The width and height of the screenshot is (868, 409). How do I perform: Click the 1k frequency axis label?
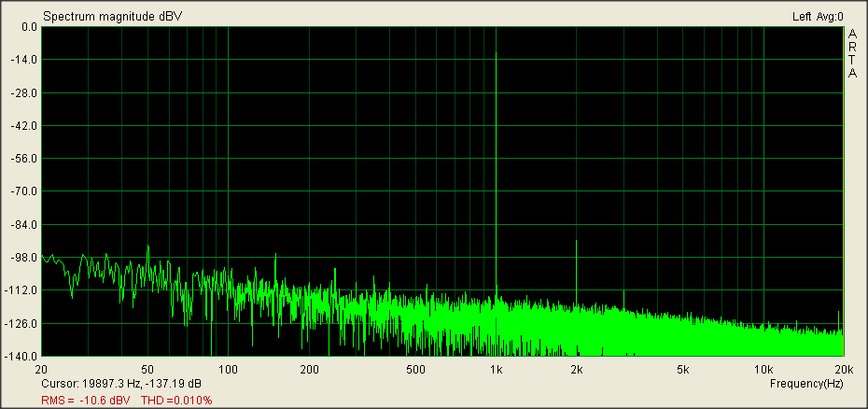pos(496,370)
